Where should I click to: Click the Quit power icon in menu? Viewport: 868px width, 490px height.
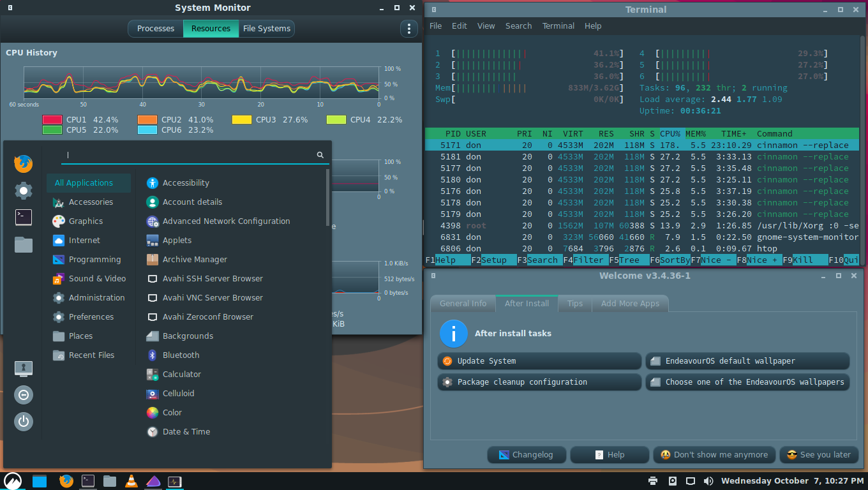pyautogui.click(x=24, y=421)
